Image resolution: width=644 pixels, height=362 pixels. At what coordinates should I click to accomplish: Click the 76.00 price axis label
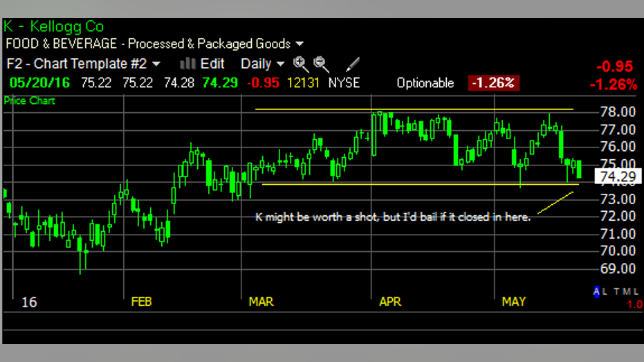(618, 147)
